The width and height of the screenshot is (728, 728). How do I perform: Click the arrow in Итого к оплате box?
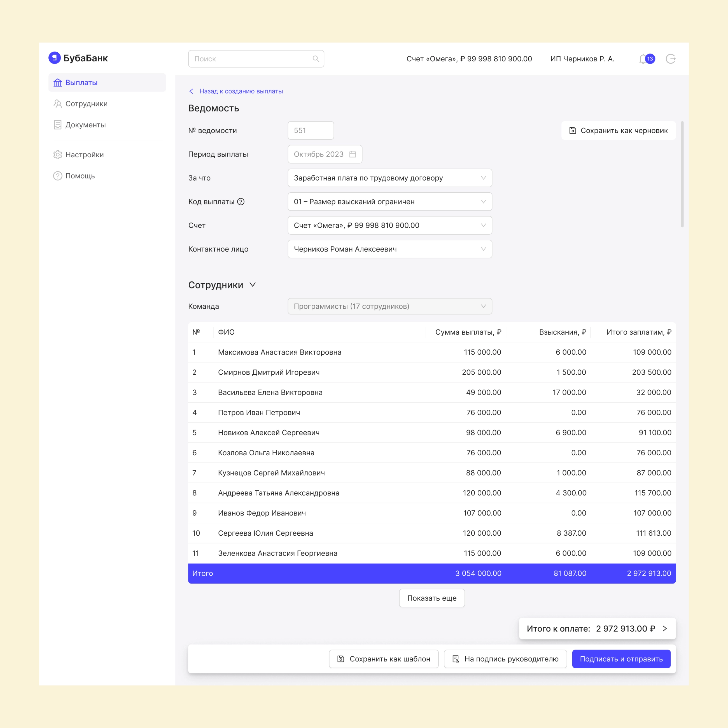[665, 629]
